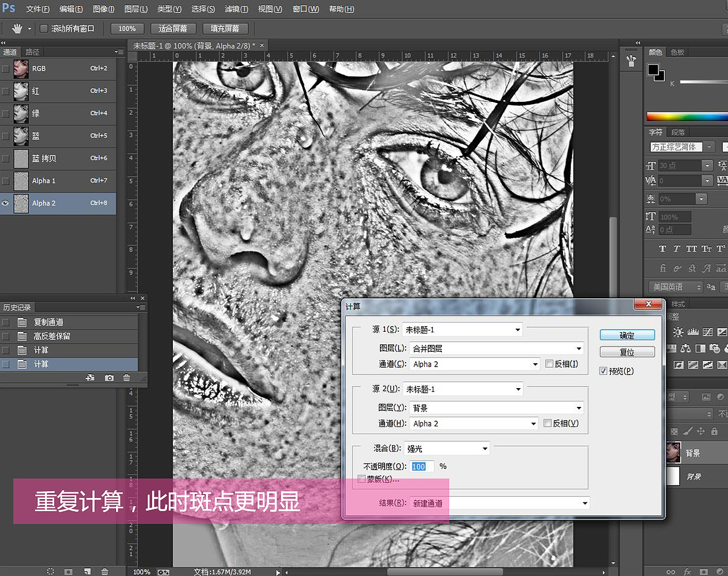This screenshot has width=728, height=576.
Task: Delete current channel trash icon
Action: [105, 571]
